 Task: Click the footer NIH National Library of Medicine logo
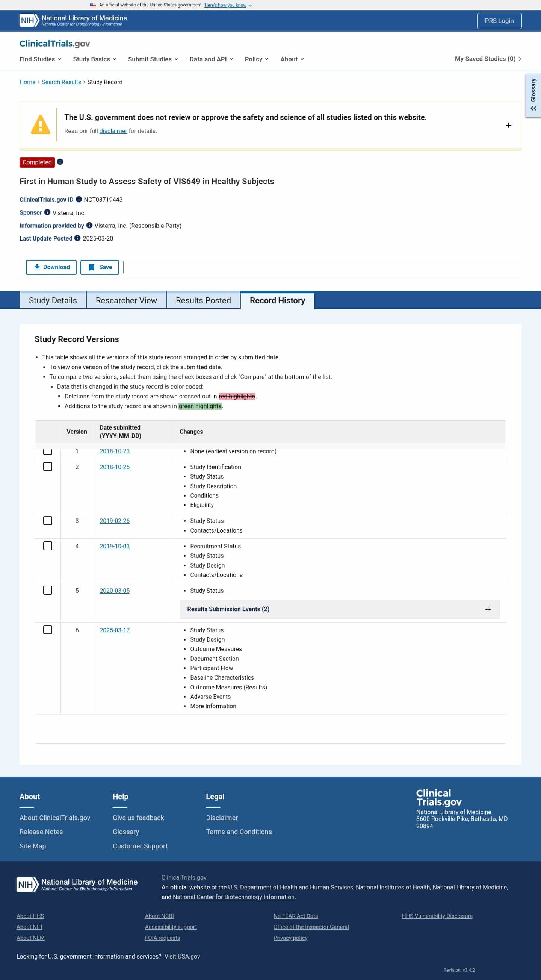pos(77,884)
